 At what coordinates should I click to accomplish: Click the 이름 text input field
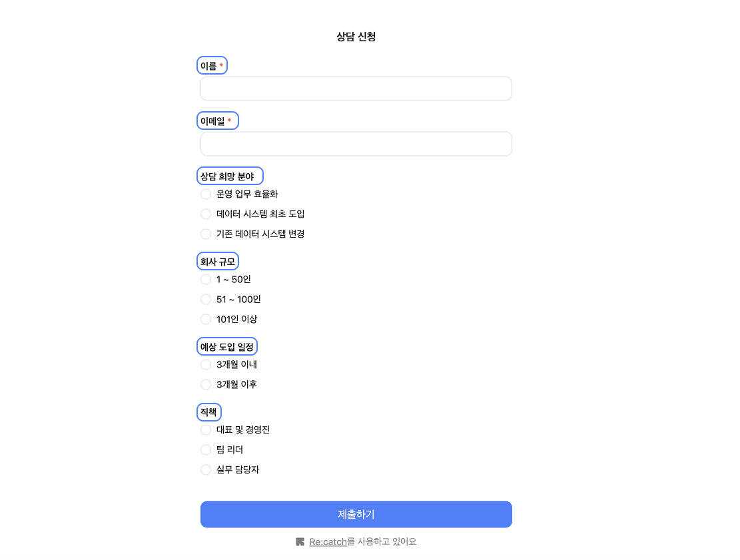(356, 89)
